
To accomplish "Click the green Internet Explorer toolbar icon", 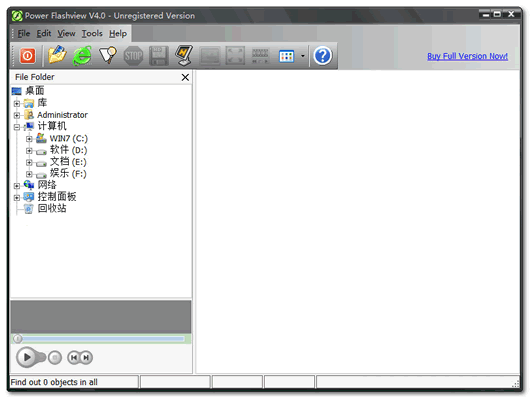I will coord(82,55).
